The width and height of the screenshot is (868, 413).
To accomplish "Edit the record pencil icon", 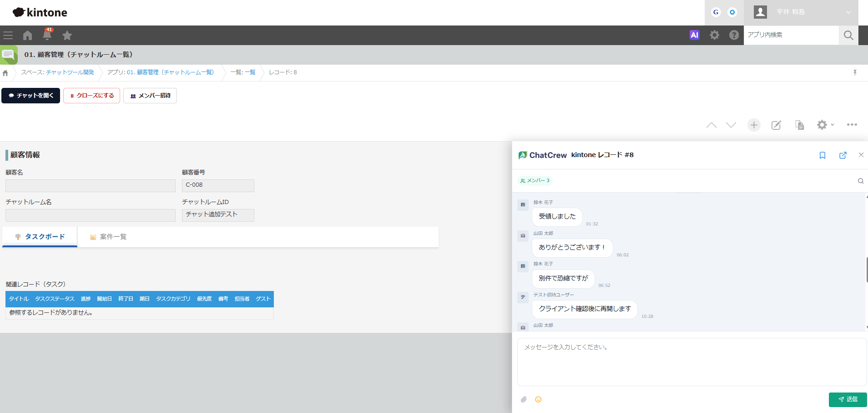I will click(x=776, y=125).
